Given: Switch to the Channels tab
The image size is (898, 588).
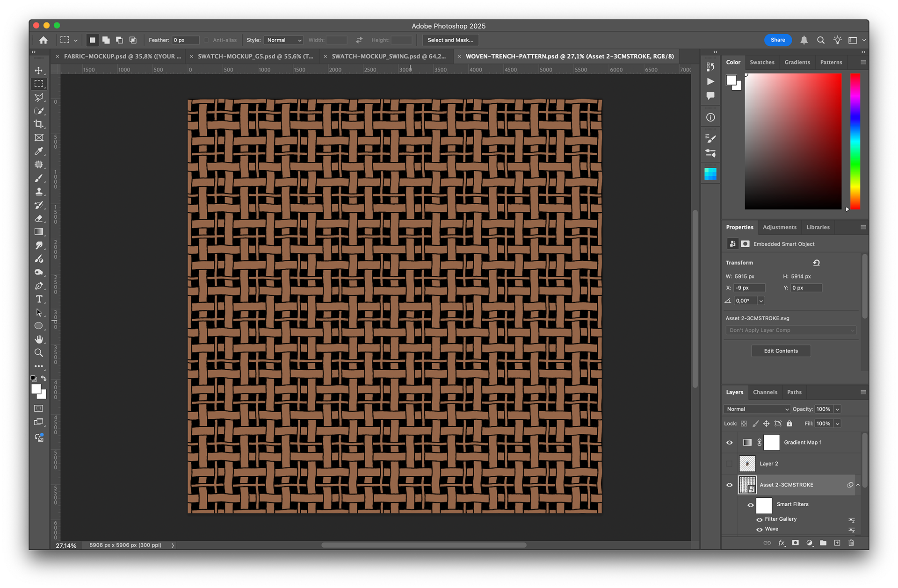Looking at the screenshot, I should pyautogui.click(x=765, y=392).
